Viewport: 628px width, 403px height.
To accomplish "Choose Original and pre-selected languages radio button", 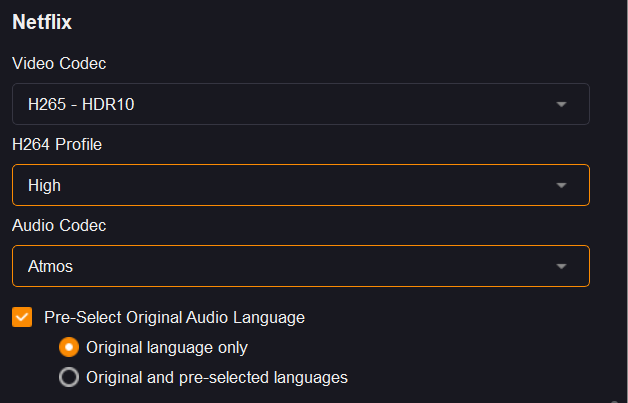I will [69, 378].
